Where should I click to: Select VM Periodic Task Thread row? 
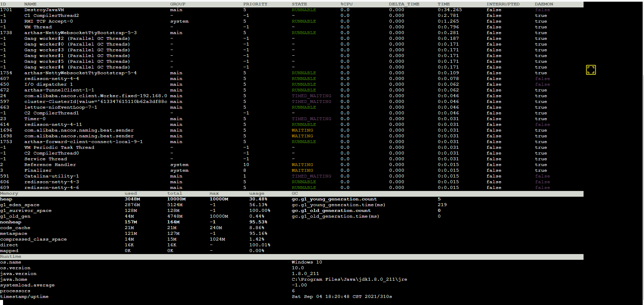pos(59,147)
